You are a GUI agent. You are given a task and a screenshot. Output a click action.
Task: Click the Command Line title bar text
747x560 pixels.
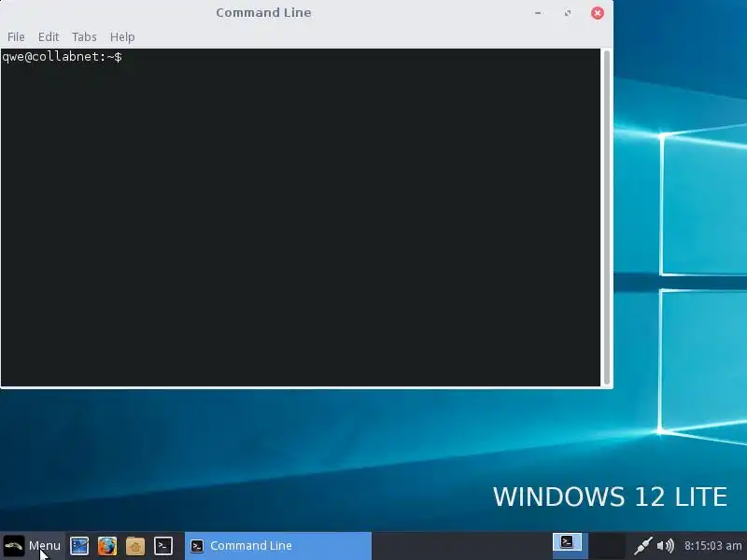(x=263, y=12)
